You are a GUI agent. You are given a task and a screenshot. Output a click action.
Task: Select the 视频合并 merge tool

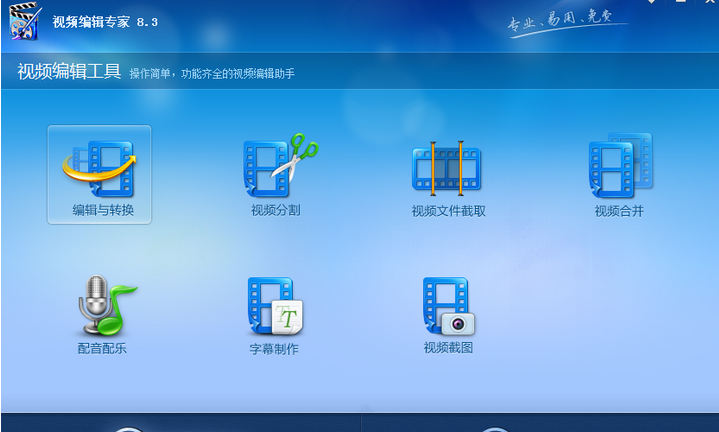[620, 175]
